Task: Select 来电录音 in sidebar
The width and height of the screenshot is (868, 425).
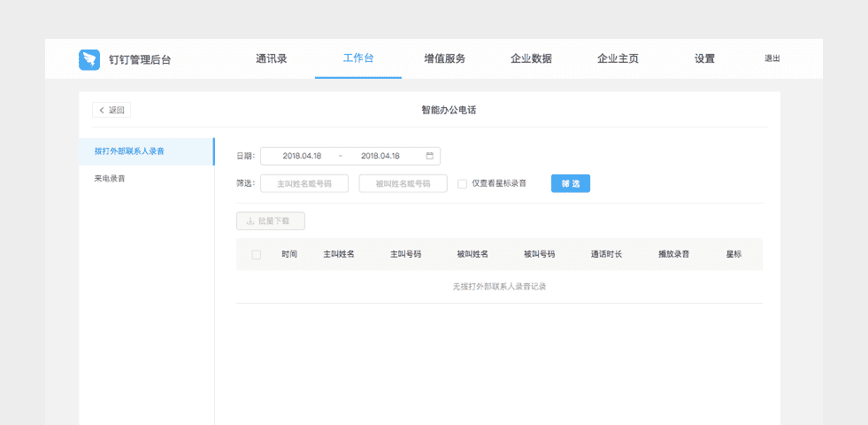Action: pyautogui.click(x=110, y=179)
